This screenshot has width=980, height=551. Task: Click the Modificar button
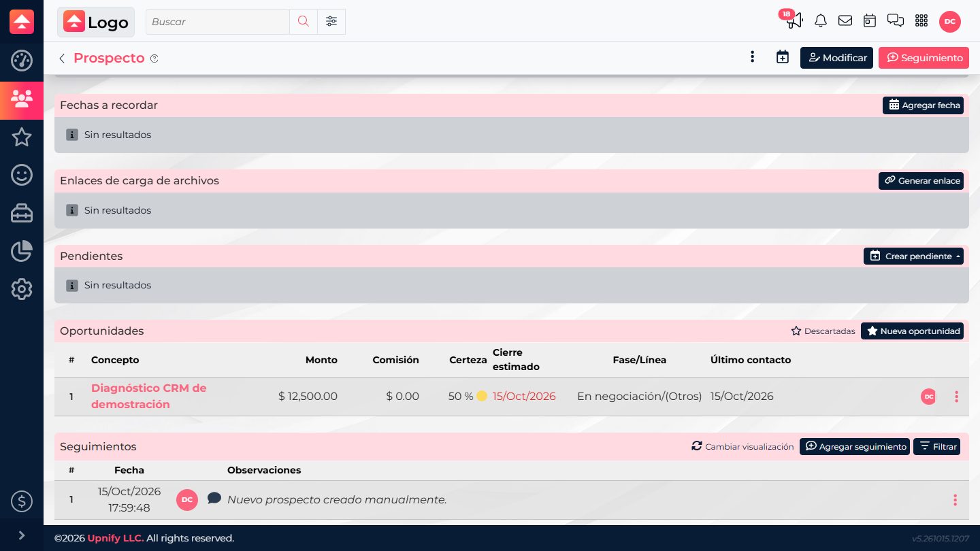[836, 58]
